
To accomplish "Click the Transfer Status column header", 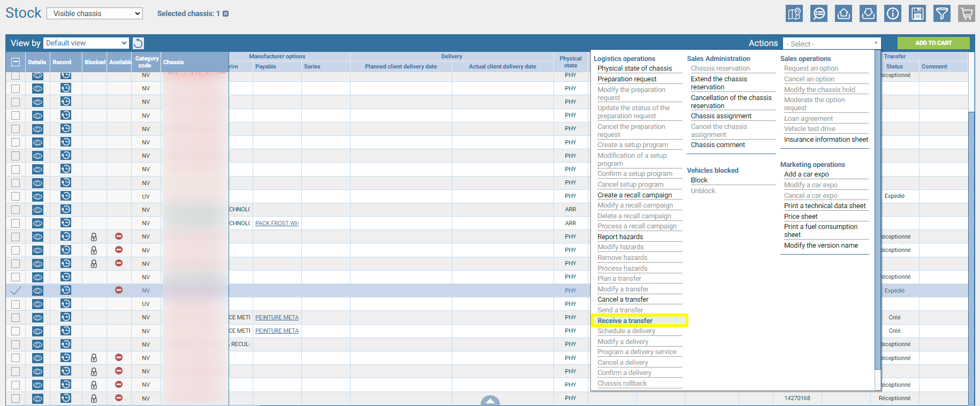I will click(x=894, y=67).
